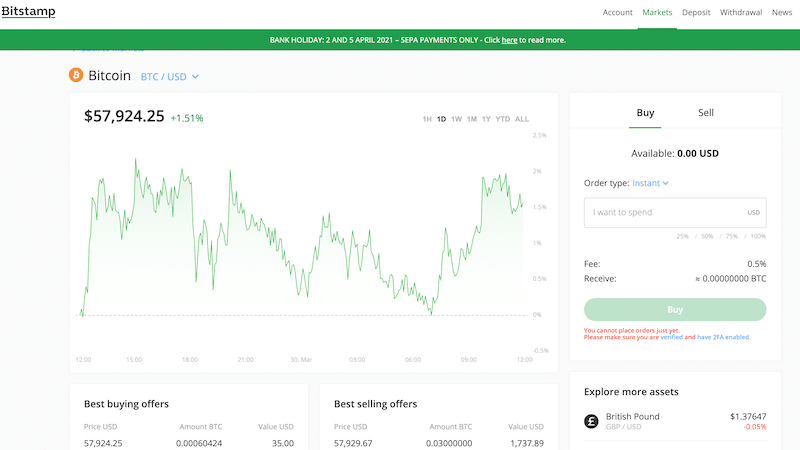Switch to the Buy tab

pos(645,113)
